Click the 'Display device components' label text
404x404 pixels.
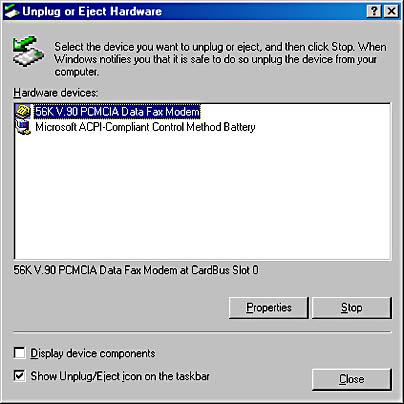pyautogui.click(x=93, y=353)
